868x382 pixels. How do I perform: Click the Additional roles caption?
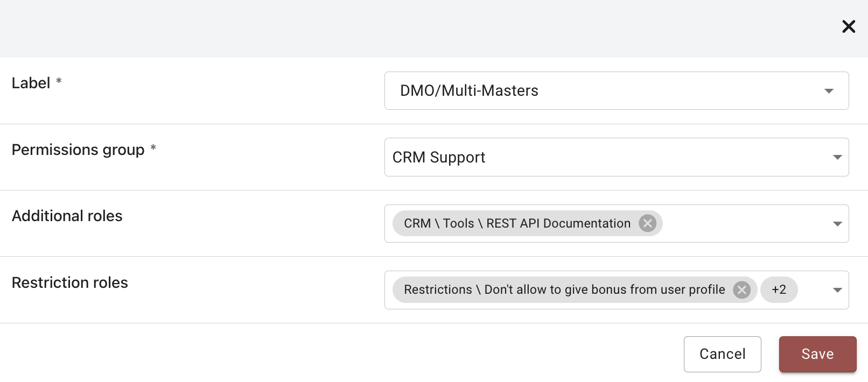pyautogui.click(x=67, y=216)
